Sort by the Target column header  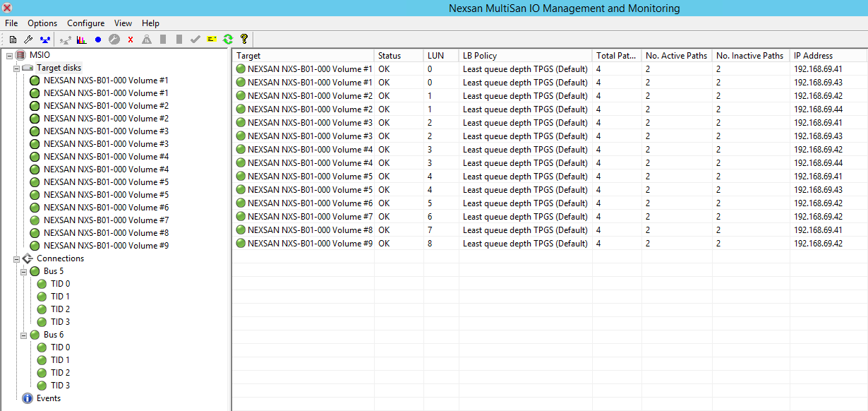tap(303, 56)
